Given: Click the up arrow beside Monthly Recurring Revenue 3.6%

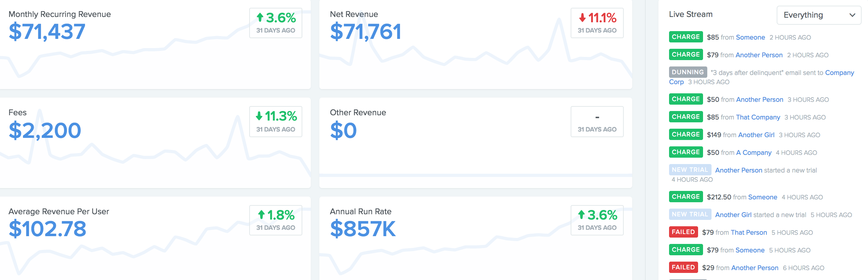Looking at the screenshot, I should 260,17.
